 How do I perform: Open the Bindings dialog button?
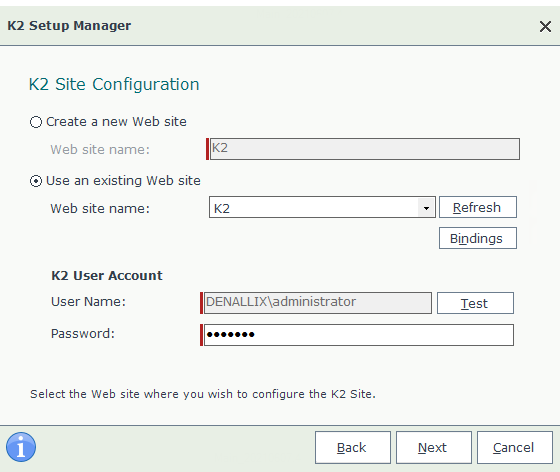coord(478,238)
